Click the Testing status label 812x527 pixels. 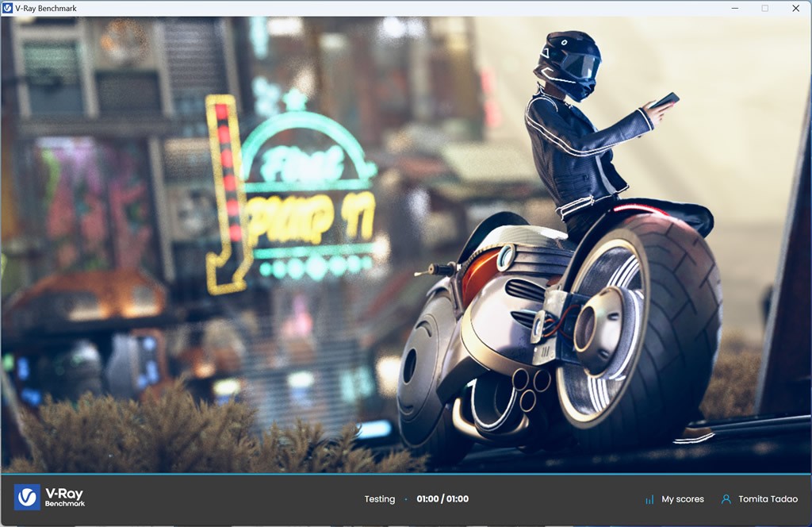380,499
